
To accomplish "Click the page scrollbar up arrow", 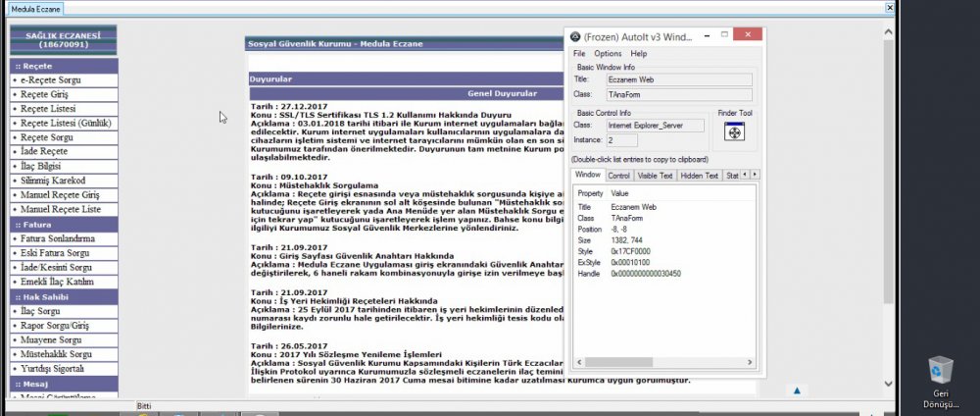I will [889, 30].
